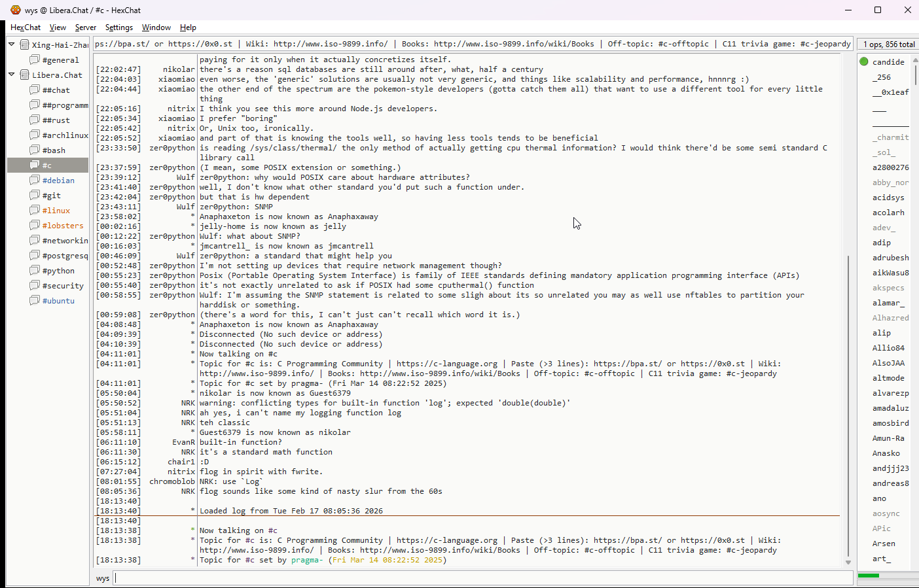Select user AlsoJAA in the user list
Image resolution: width=919 pixels, height=588 pixels.
pyautogui.click(x=888, y=363)
